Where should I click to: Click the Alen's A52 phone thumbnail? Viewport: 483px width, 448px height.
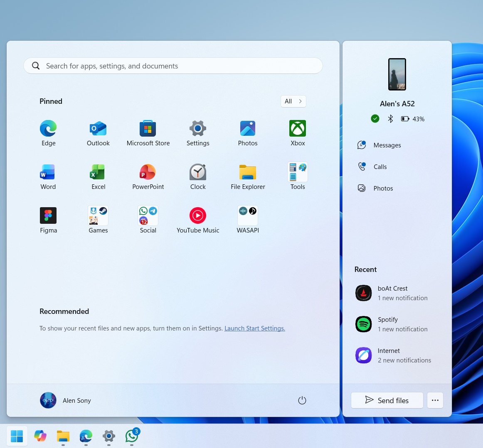(397, 74)
